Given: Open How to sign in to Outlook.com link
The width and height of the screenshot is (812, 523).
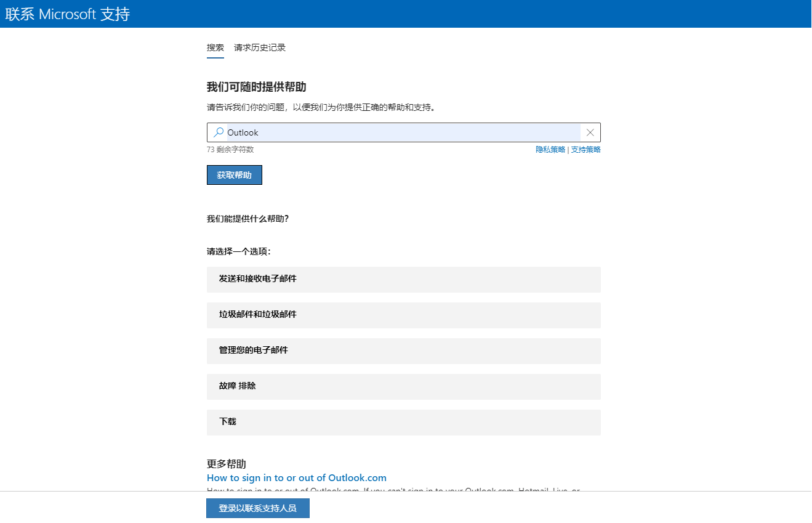Looking at the screenshot, I should (x=297, y=478).
